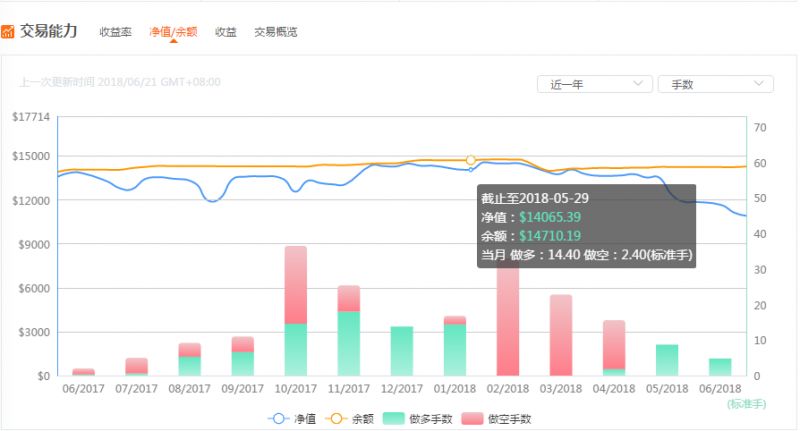Click the 07/2017 bar

pos(137,367)
